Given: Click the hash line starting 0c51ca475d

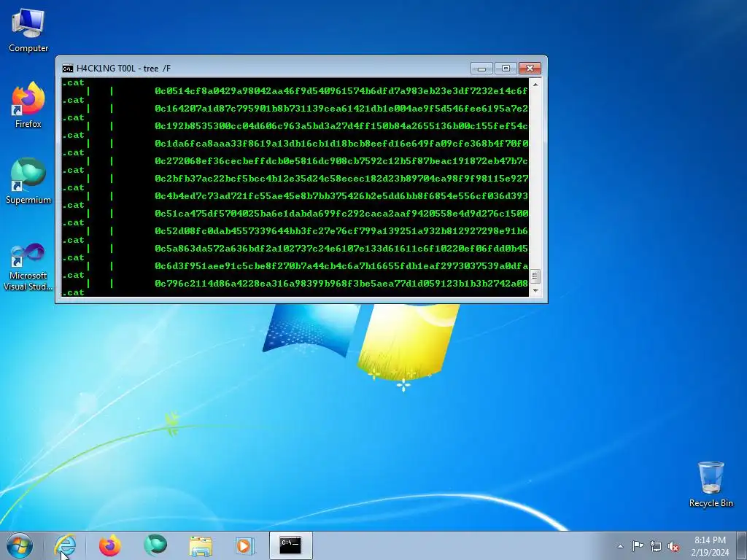Looking at the screenshot, I should (341, 214).
